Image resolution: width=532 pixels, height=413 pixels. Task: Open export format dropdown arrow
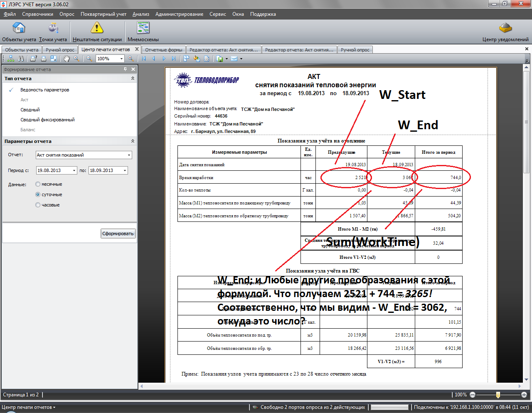coord(227,59)
